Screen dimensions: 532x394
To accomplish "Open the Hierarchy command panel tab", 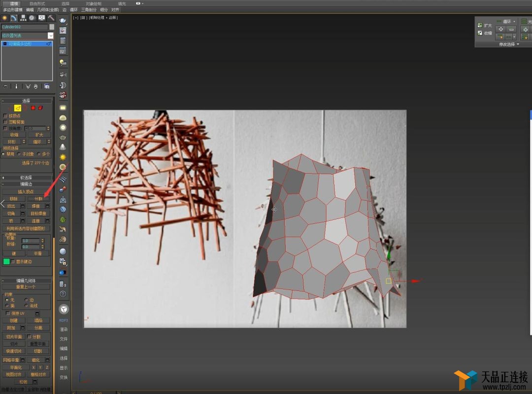I will [23, 18].
